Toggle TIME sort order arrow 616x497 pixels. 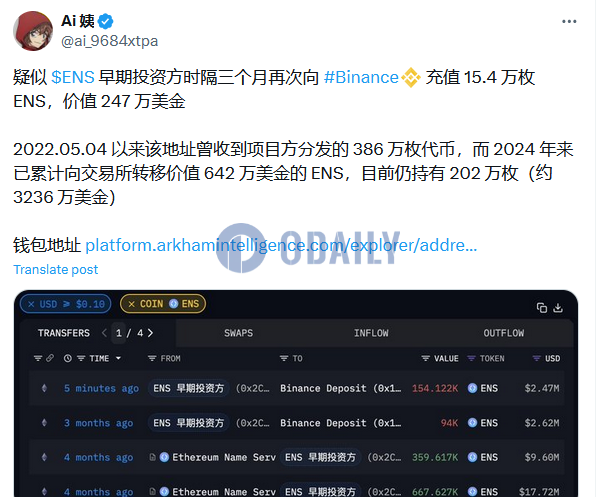pyautogui.click(x=118, y=358)
